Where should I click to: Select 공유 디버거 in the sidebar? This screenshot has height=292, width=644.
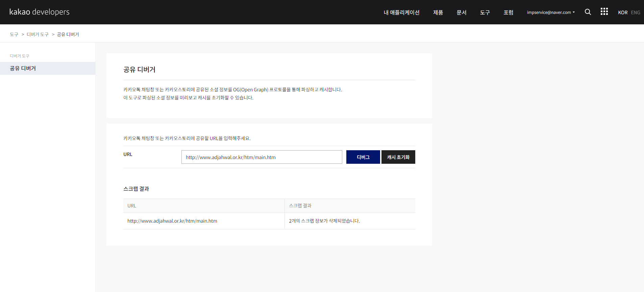(x=48, y=68)
